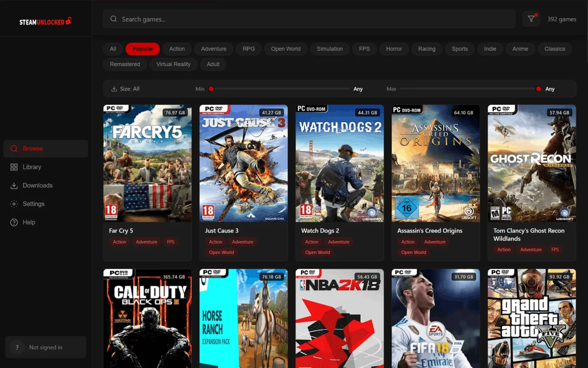Click the Min size slider track
The height and width of the screenshot is (368, 588).
279,89
